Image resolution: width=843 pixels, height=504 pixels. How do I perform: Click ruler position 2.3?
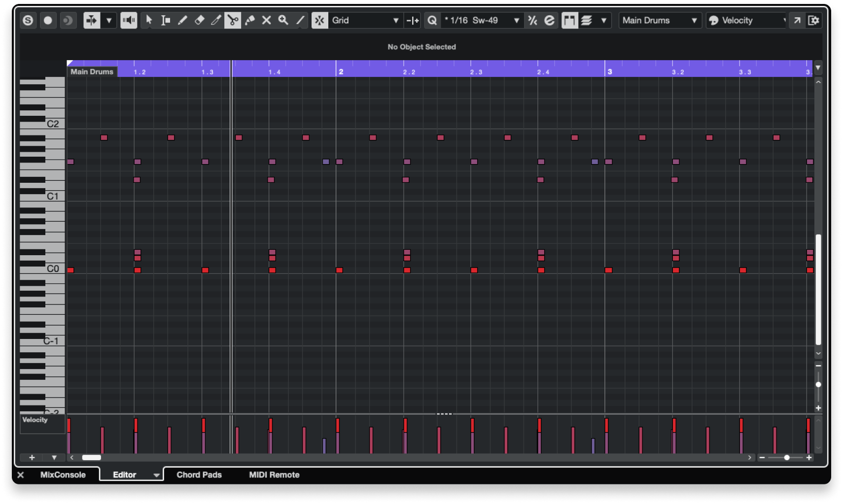point(476,72)
